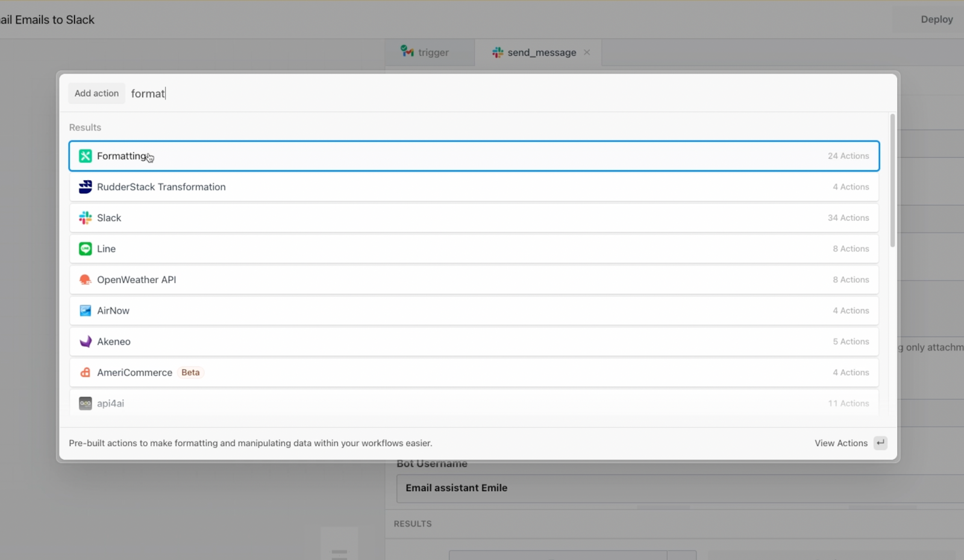The width and height of the screenshot is (964, 560).
Task: Click the Gmail icon on trigger tab
Action: coord(407,51)
